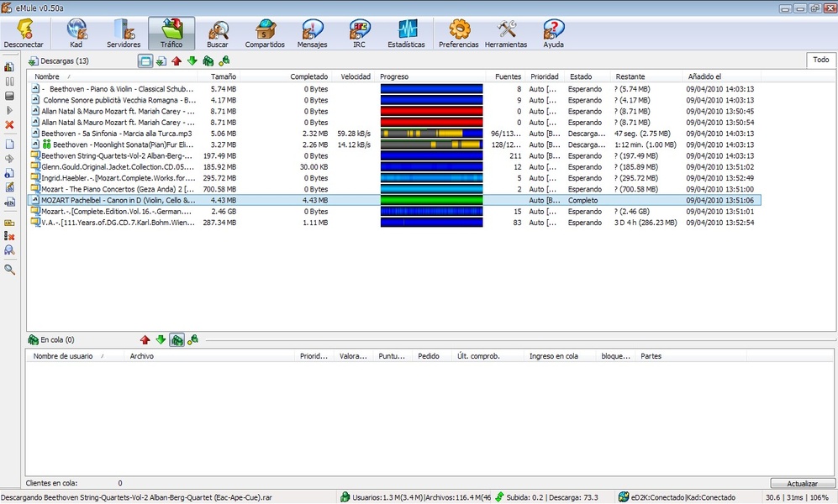Image resolution: width=838 pixels, height=504 pixels.
Task: Open the Servidores window
Action: 124,34
